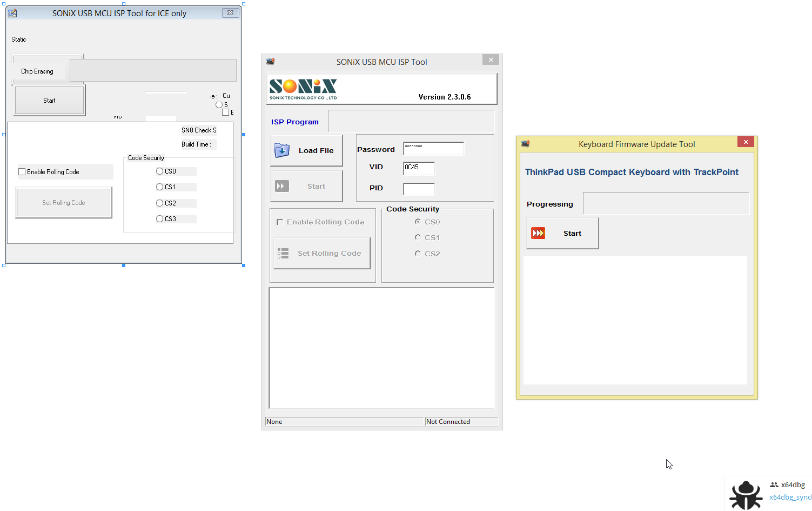Click Start button in SONiX ISP Tool
The image size is (812, 511).
306,186
